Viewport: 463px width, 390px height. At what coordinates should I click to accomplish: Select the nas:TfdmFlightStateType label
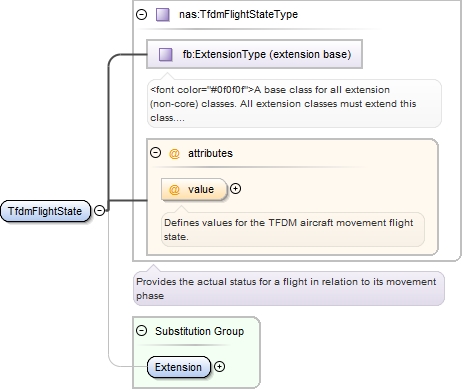click(x=238, y=14)
